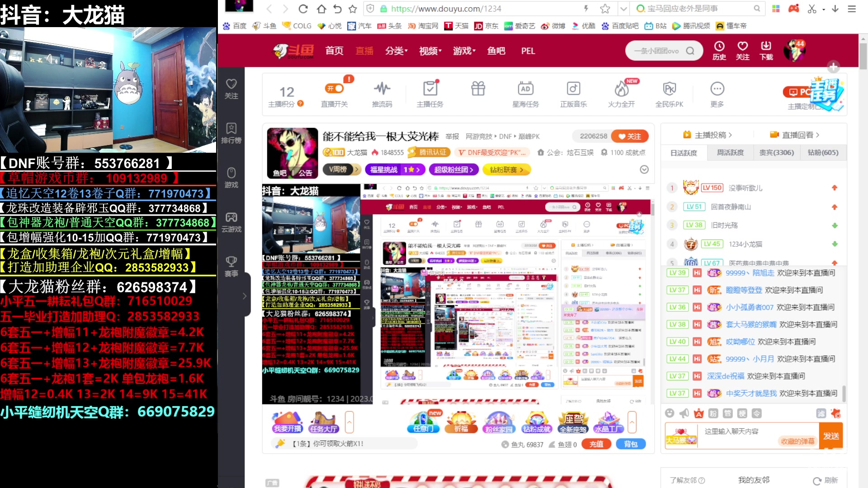Screen dimensions: 868x488
Task: Open 排行榜 in left sidebar
Action: tap(231, 133)
